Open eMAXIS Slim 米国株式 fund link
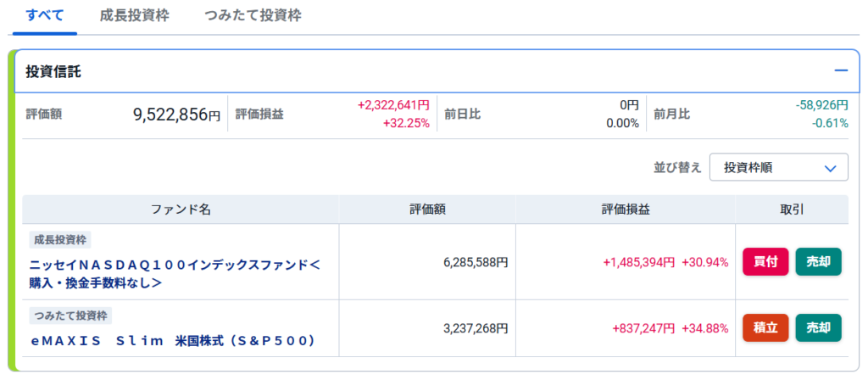Image resolution: width=868 pixels, height=380 pixels. click(172, 341)
